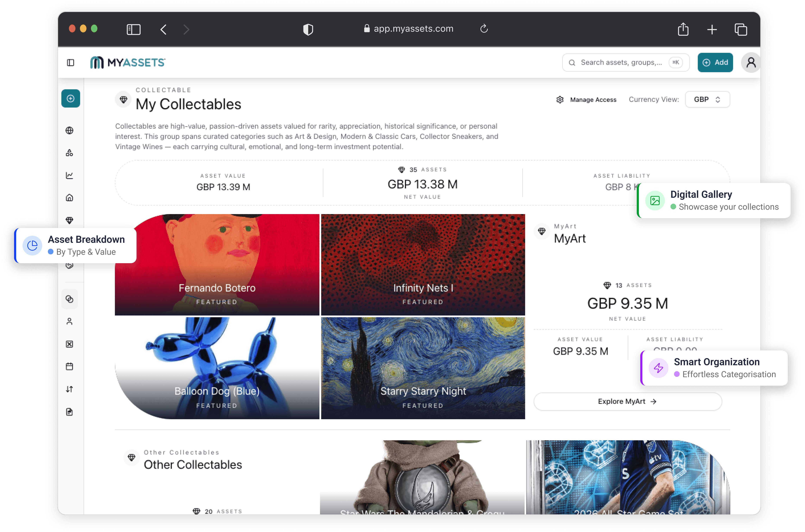Click the search assets input field

point(626,62)
